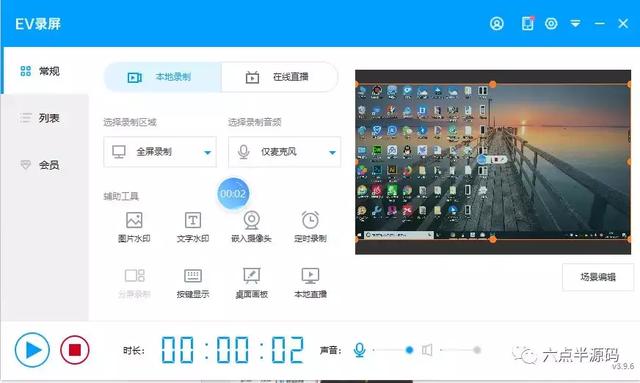Open 本地直播 local live tool

310,283
